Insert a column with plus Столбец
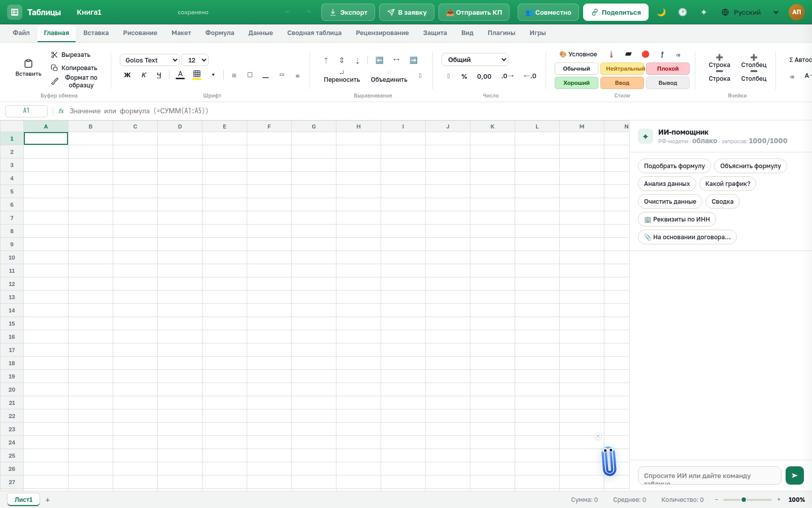This screenshot has height=508, width=812. 754,61
